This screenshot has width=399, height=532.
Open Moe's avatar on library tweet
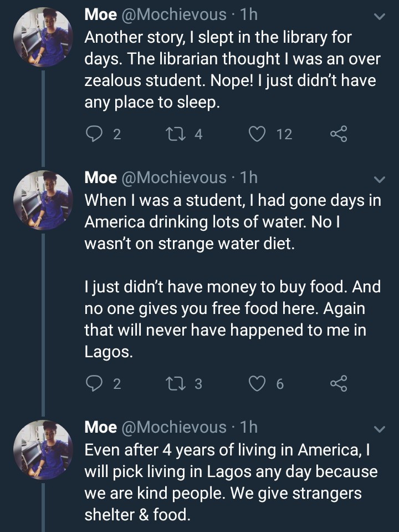point(43,39)
